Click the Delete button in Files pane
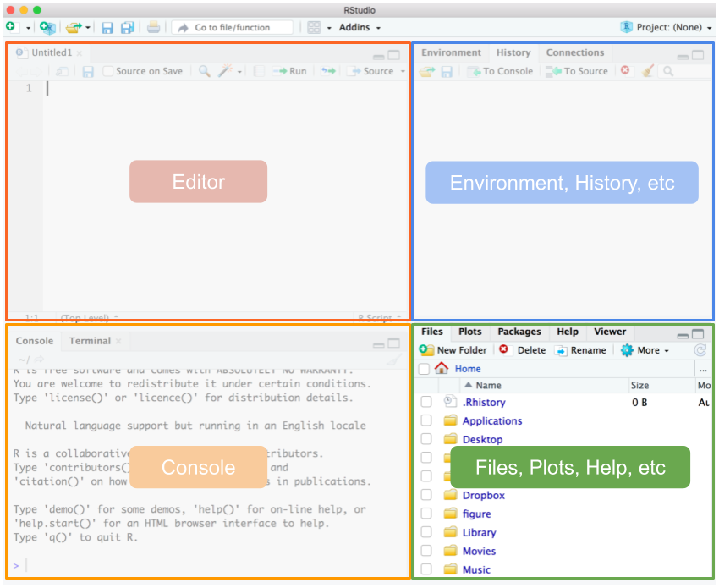Screen dimensions: 719x588 pyautogui.click(x=522, y=350)
